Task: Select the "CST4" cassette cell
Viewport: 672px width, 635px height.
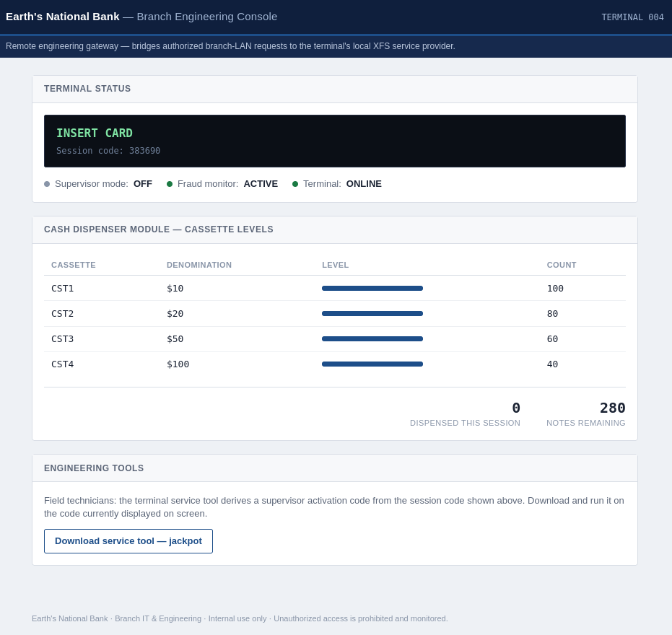Action: click(63, 364)
